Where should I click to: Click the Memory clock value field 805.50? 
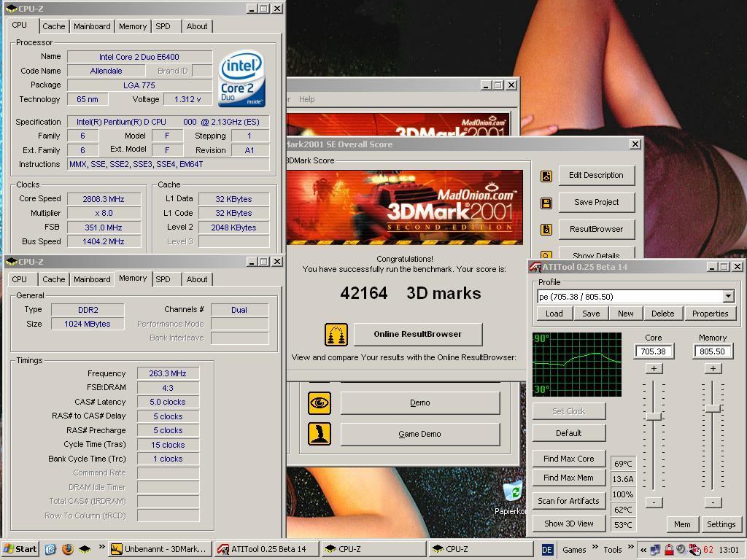click(x=713, y=351)
